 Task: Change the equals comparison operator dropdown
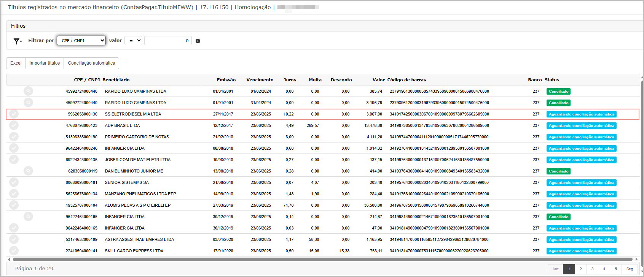[133, 41]
